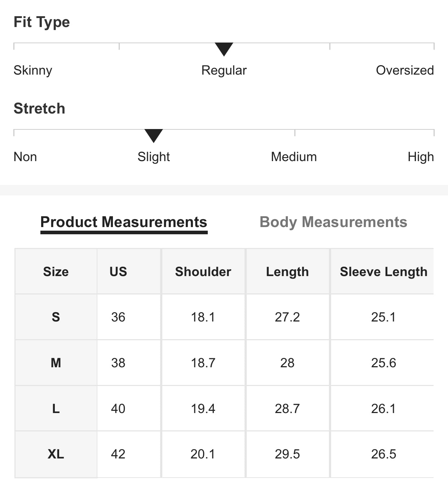Screen dimensions: 448x479
Task: Click the Length column header
Action: click(287, 271)
